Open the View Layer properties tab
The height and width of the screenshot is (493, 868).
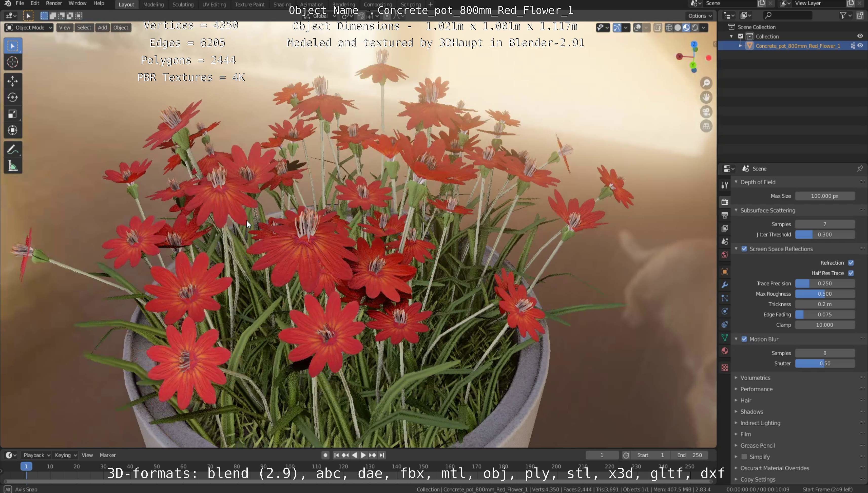[724, 228]
